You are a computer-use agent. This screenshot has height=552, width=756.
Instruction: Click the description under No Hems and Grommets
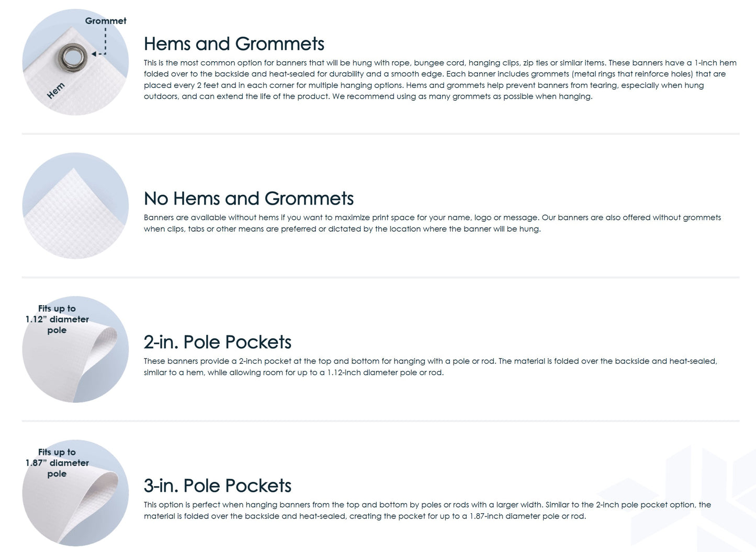432,223
